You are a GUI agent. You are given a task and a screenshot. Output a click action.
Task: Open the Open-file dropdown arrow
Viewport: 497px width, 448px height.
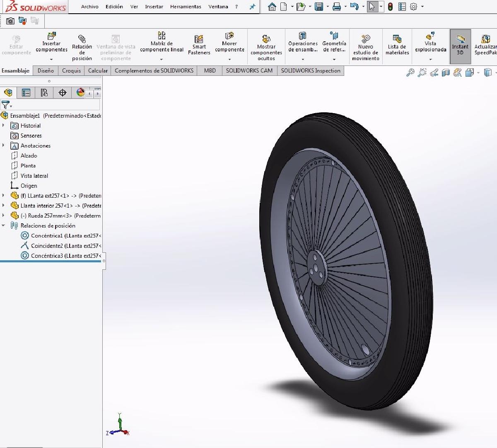click(x=310, y=7)
